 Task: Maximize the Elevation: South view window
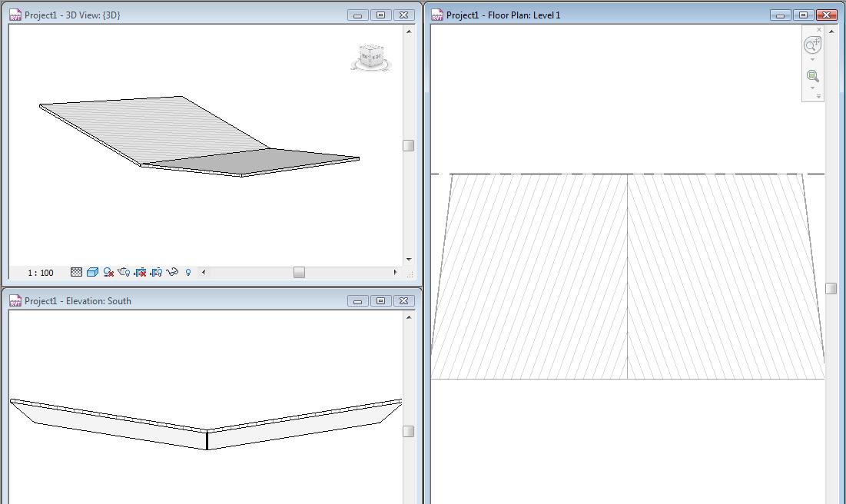click(380, 300)
